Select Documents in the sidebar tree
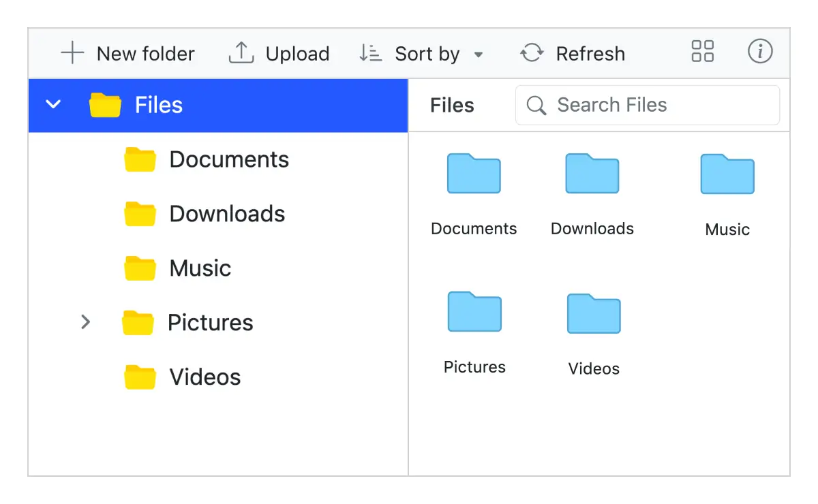Viewport: 818px width, 504px height. pyautogui.click(x=229, y=159)
